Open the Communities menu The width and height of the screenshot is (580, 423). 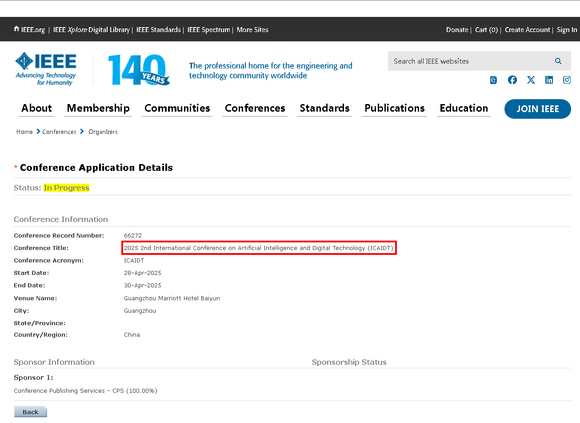coord(177,108)
